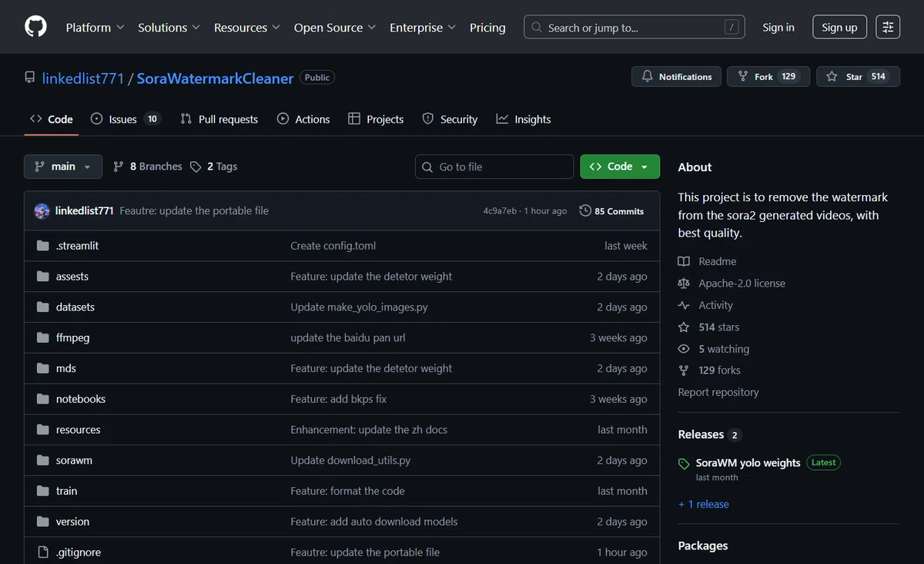Open the 85 Commits link
This screenshot has height=564, width=924.
[x=611, y=210]
